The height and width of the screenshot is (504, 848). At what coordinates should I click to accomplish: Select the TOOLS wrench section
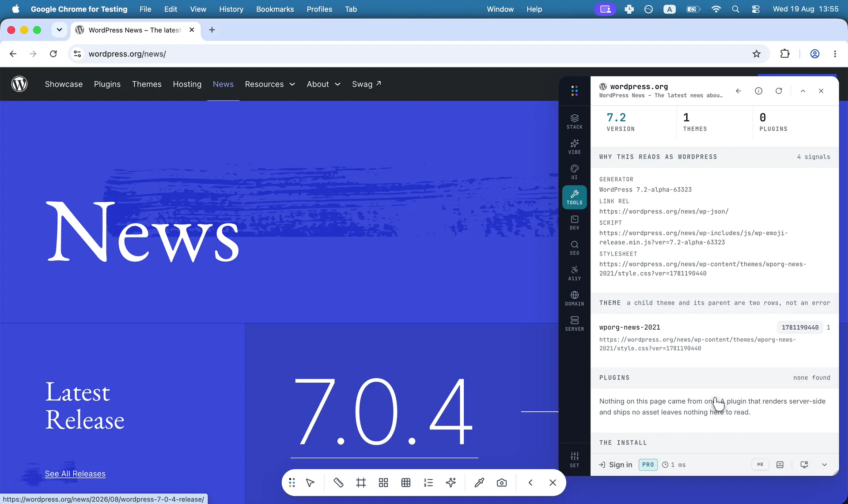574,197
